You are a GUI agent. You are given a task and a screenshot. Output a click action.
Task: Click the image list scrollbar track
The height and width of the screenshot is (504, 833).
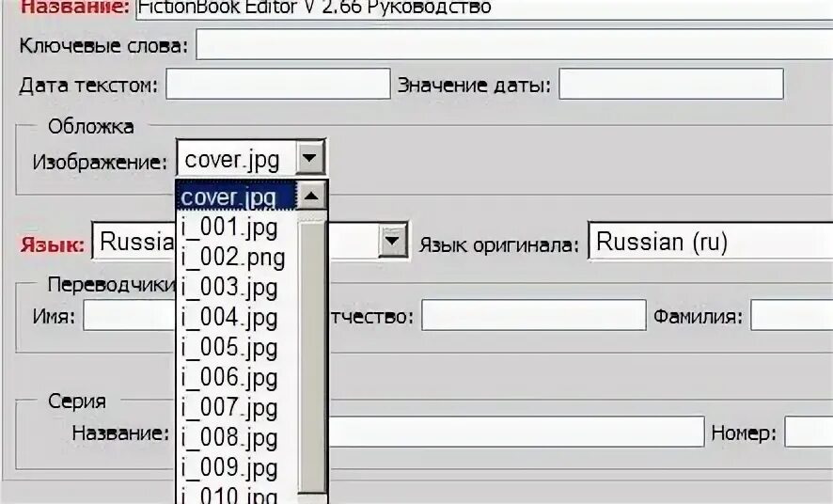311,356
